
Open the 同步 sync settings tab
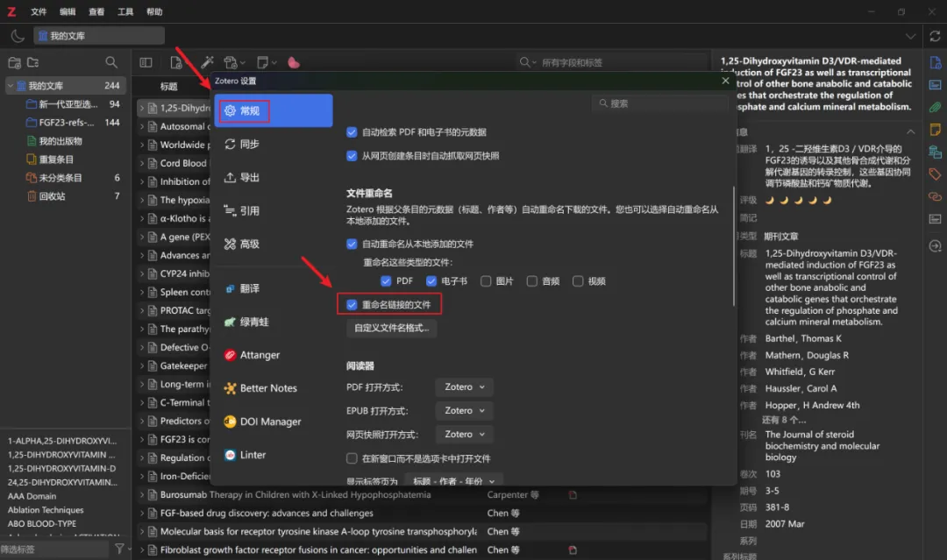pos(273,144)
